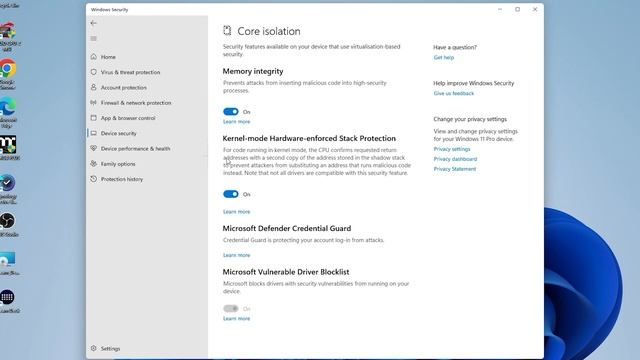The image size is (640, 360).
Task: Click the Settings gear icon
Action: click(93, 348)
